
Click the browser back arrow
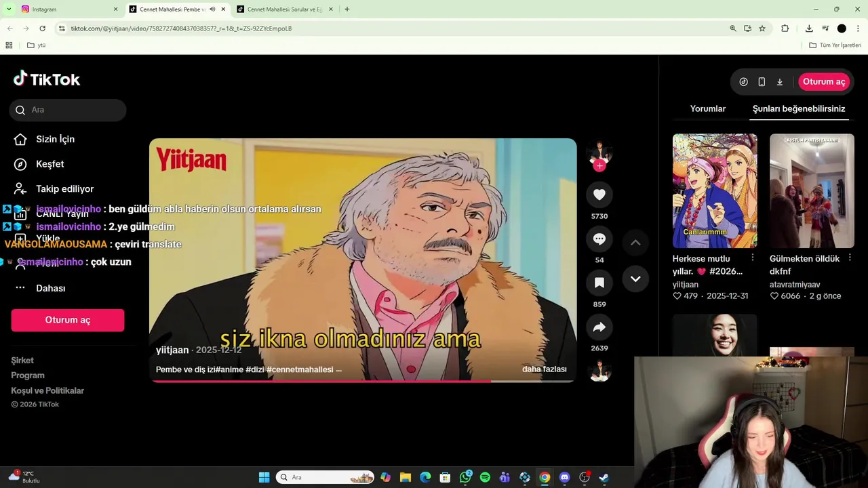coord(9,28)
